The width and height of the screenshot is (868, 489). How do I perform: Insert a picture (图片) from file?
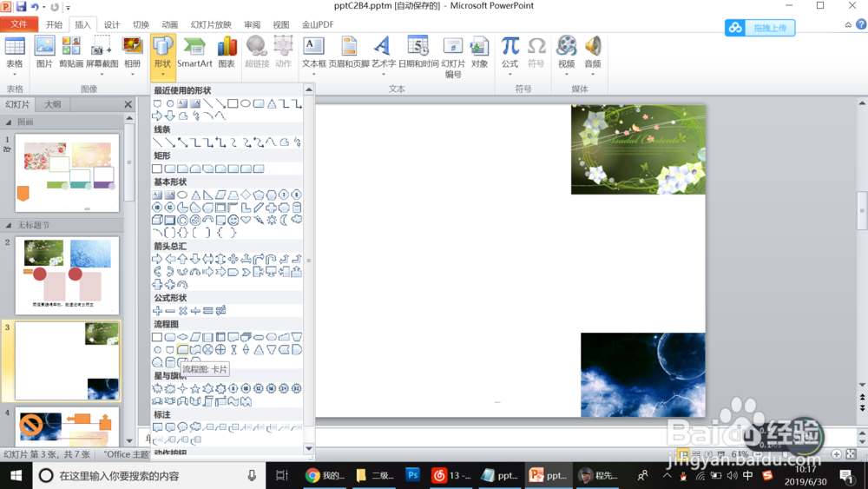tap(44, 53)
